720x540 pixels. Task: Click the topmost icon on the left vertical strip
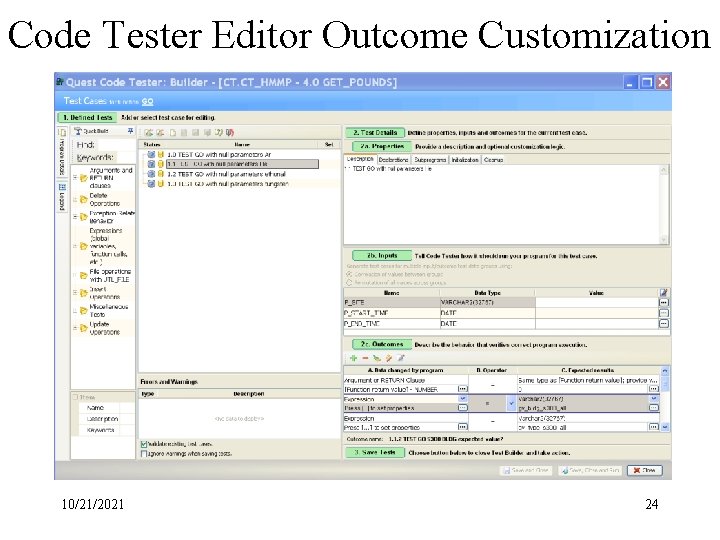click(x=62, y=132)
